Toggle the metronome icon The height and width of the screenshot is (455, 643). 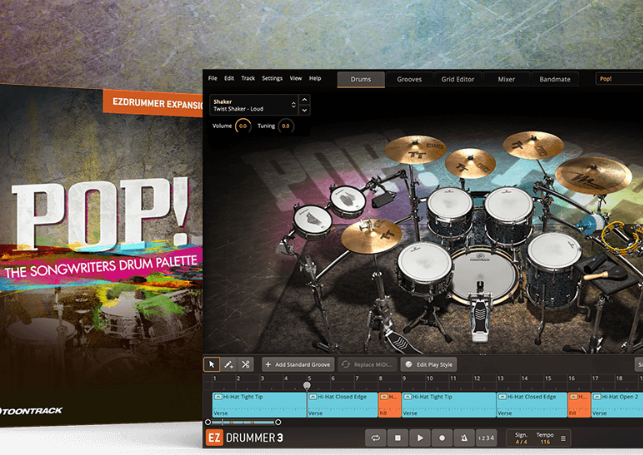(464, 438)
